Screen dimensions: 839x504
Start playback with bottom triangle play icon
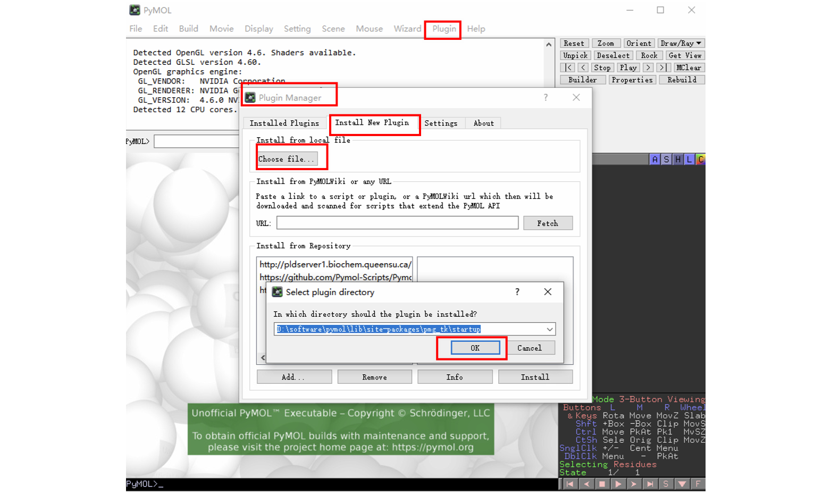pyautogui.click(x=618, y=484)
